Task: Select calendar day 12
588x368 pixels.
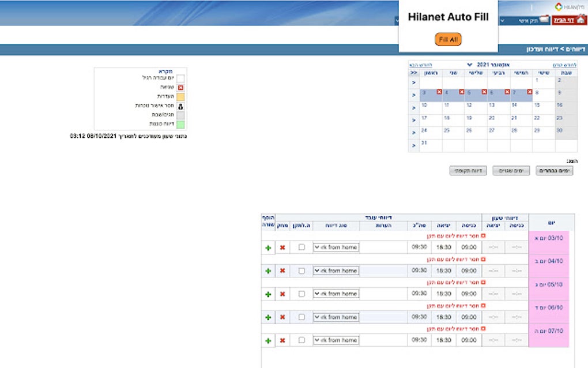Action: (x=476, y=108)
